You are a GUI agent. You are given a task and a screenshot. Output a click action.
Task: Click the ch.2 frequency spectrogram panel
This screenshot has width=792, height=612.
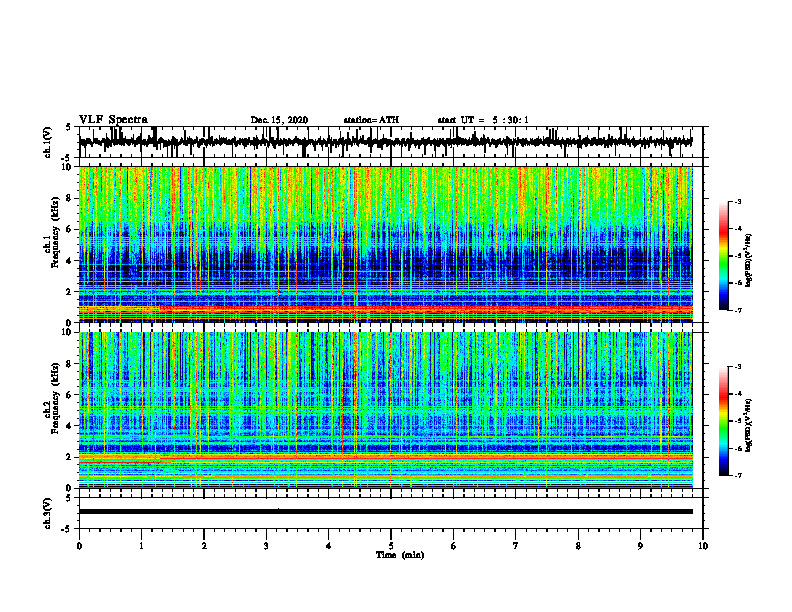pos(385,410)
